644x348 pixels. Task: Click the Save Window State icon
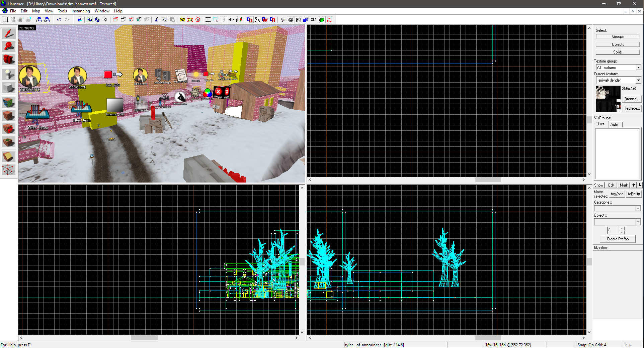click(x=47, y=20)
